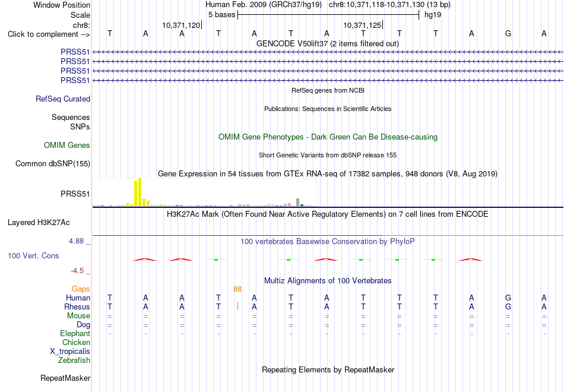Click the tallest yellow bar in GTEx chart

point(140,192)
